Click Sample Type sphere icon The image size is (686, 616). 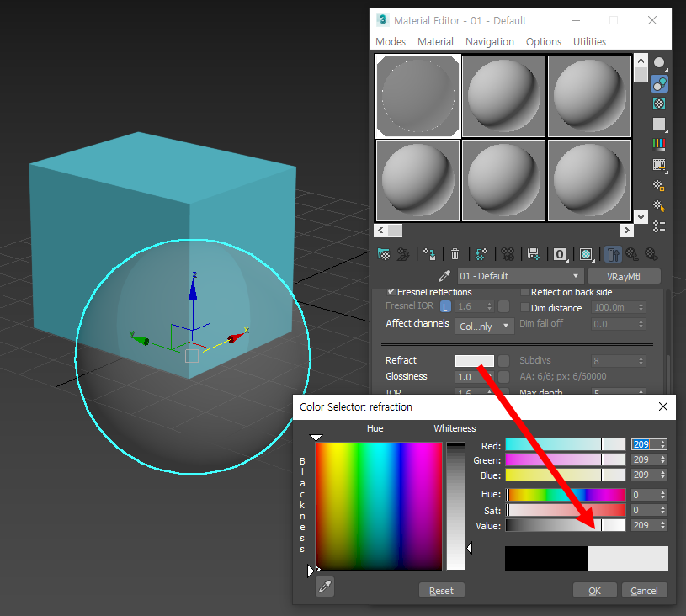[659, 63]
